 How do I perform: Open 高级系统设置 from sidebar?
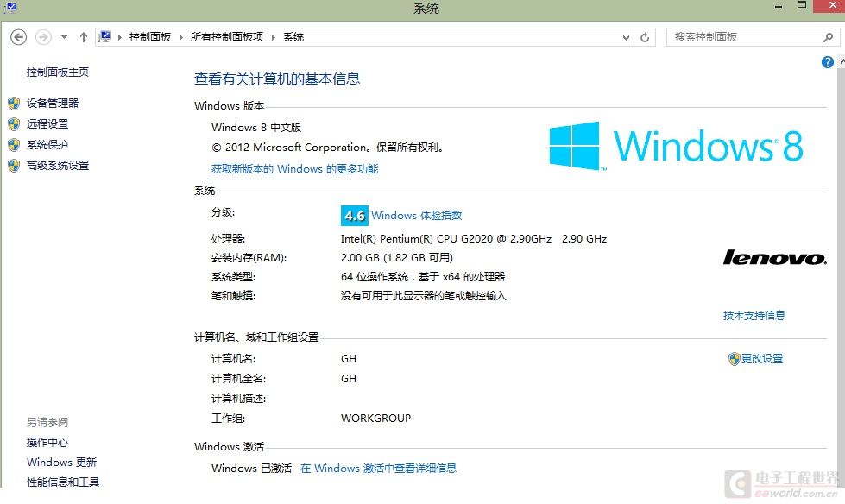coord(58,166)
